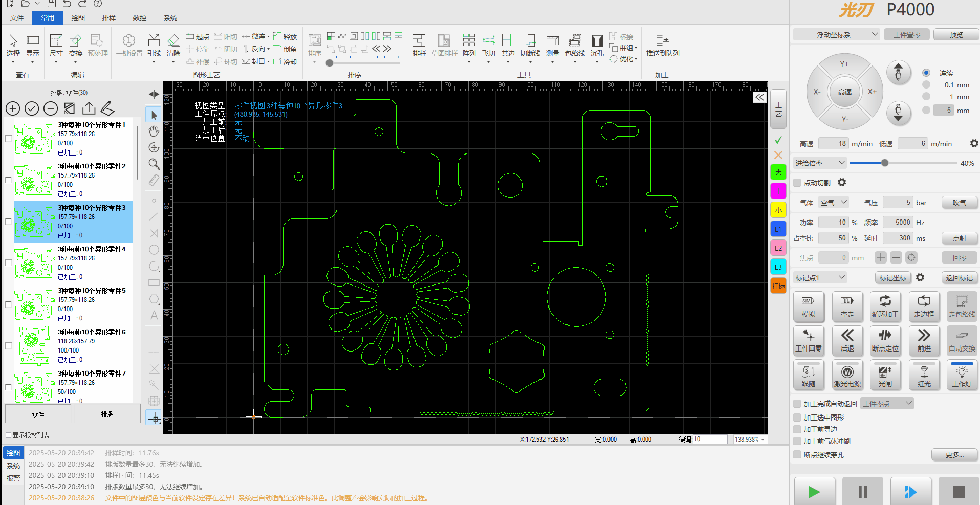Click the 循环加工 loop processing button

pos(885,306)
